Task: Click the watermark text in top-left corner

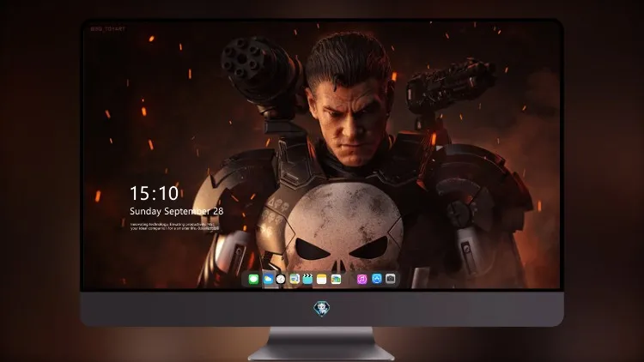Action: click(x=108, y=28)
